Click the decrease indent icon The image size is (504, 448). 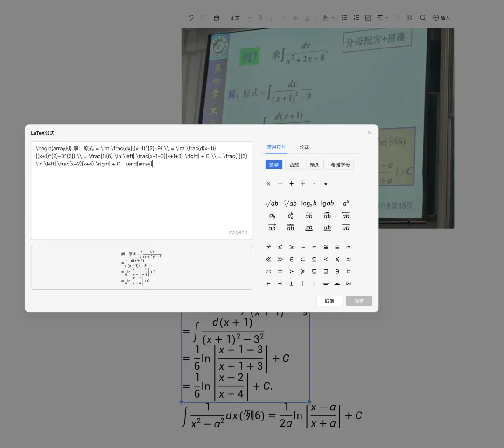(x=397, y=18)
